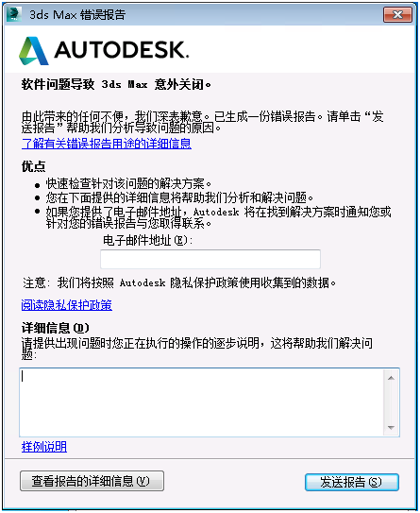Click the 软件问题导致 3ds Max 意外关闭 heading
The width and height of the screenshot is (420, 513).
(116, 84)
